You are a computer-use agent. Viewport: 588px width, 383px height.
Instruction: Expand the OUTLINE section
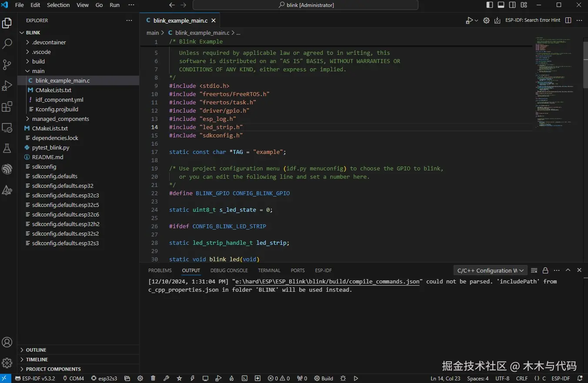tap(36, 350)
